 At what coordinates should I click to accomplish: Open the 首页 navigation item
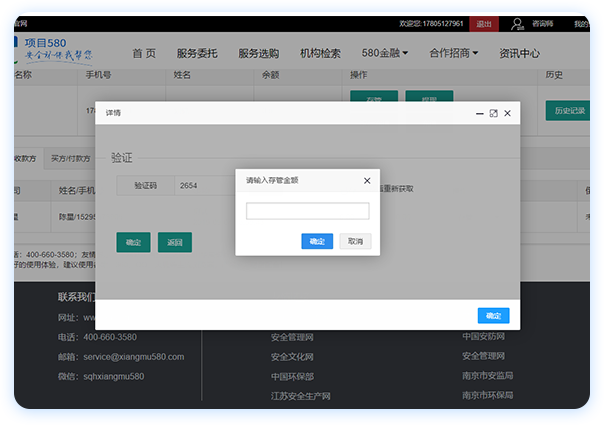(144, 53)
